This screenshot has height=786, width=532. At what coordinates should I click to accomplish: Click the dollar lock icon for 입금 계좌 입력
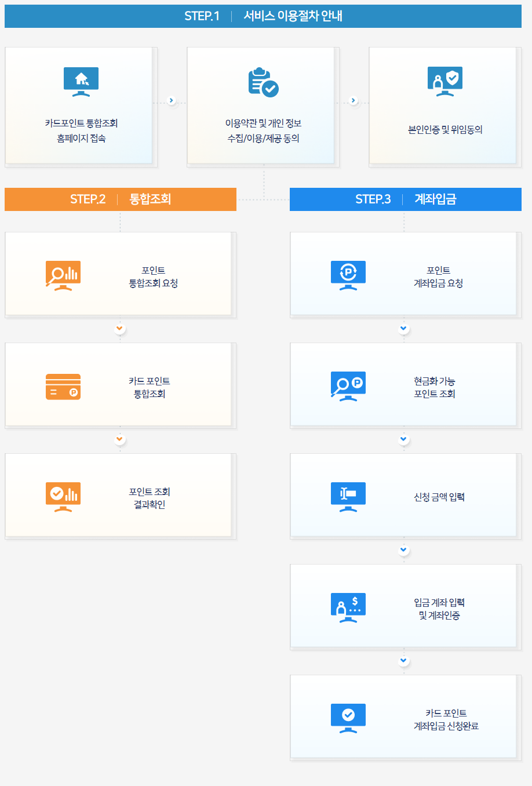pyautogui.click(x=348, y=607)
